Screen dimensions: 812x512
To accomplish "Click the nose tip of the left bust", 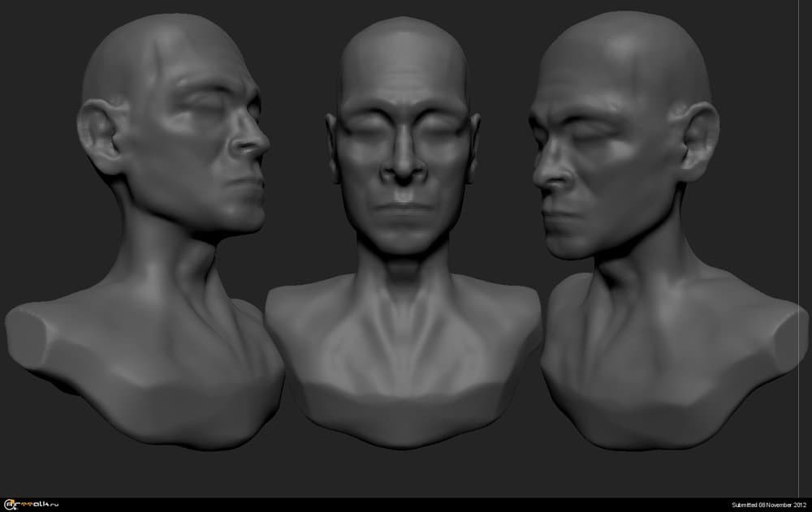I will 261,146.
